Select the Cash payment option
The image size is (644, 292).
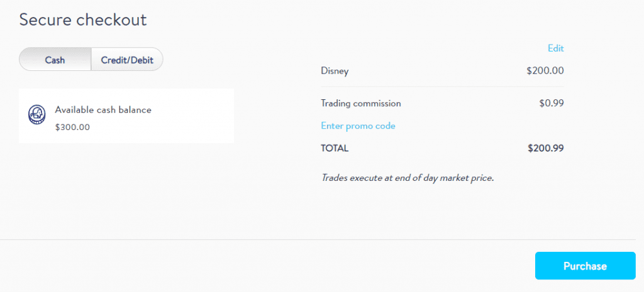coord(55,60)
